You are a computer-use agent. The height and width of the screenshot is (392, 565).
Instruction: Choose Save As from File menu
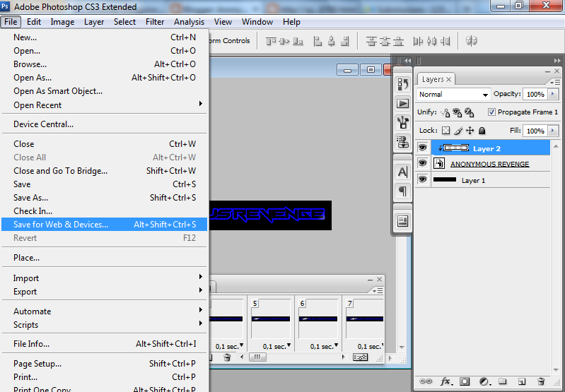(105, 198)
